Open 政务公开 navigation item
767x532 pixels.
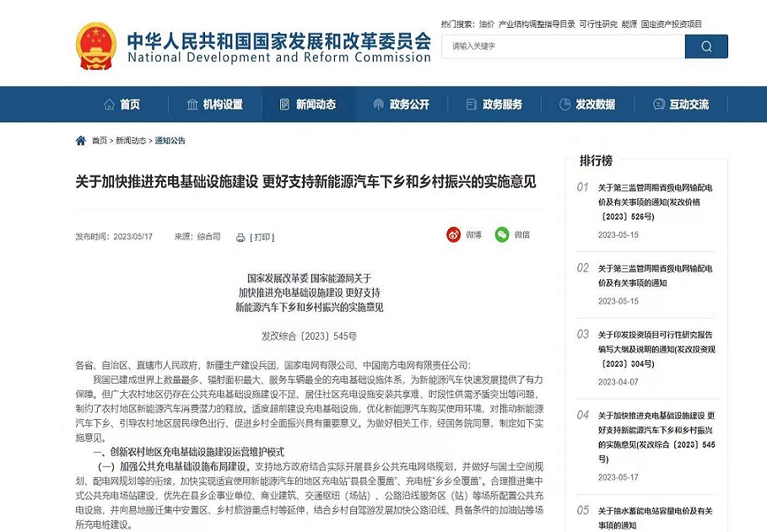[401, 105]
